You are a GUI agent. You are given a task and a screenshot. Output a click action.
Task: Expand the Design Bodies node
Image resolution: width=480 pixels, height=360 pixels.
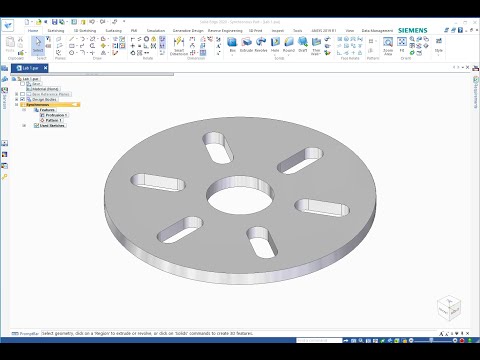16,99
